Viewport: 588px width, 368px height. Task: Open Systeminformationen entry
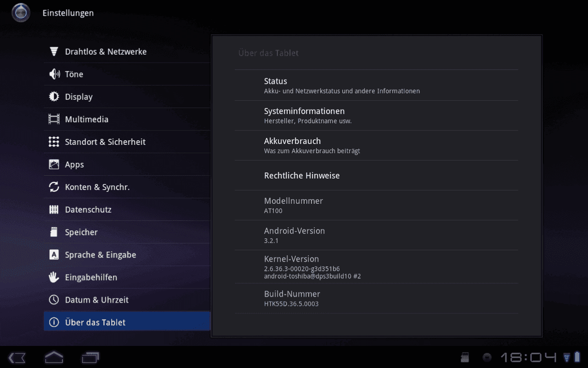(x=376, y=115)
